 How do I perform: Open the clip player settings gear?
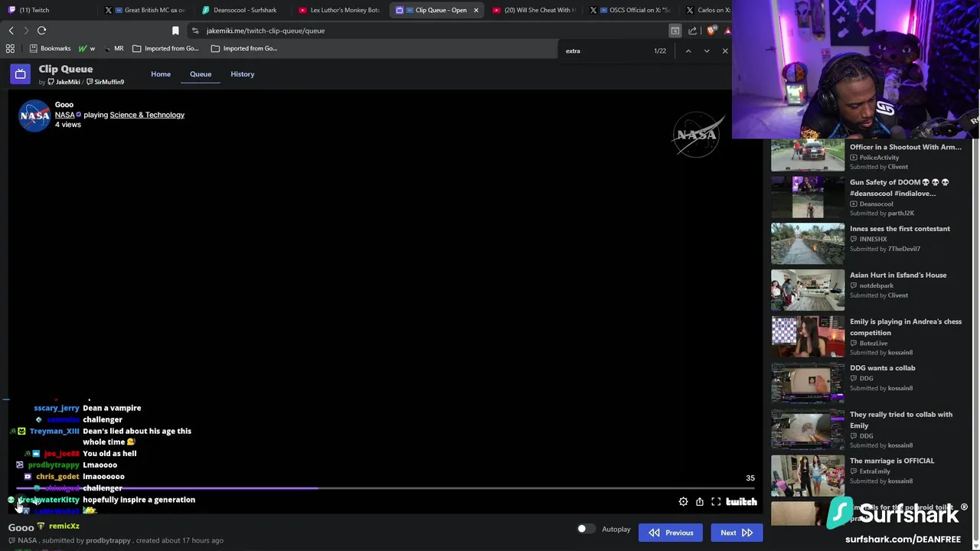pos(683,502)
